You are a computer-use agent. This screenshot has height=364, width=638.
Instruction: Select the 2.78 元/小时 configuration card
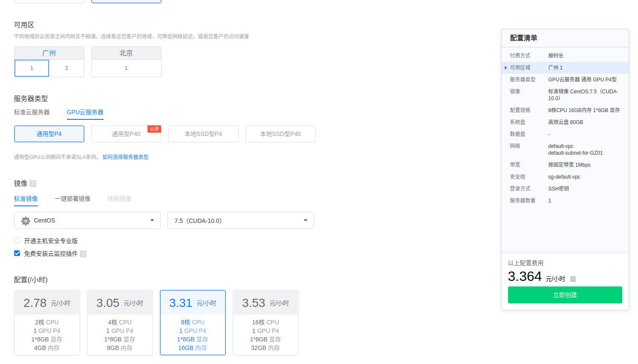coord(47,322)
